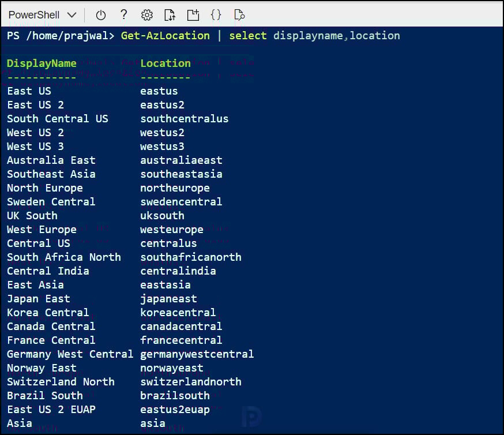Click 'westus2' location value
Image resolution: width=504 pixels, height=435 pixels.
162,133
